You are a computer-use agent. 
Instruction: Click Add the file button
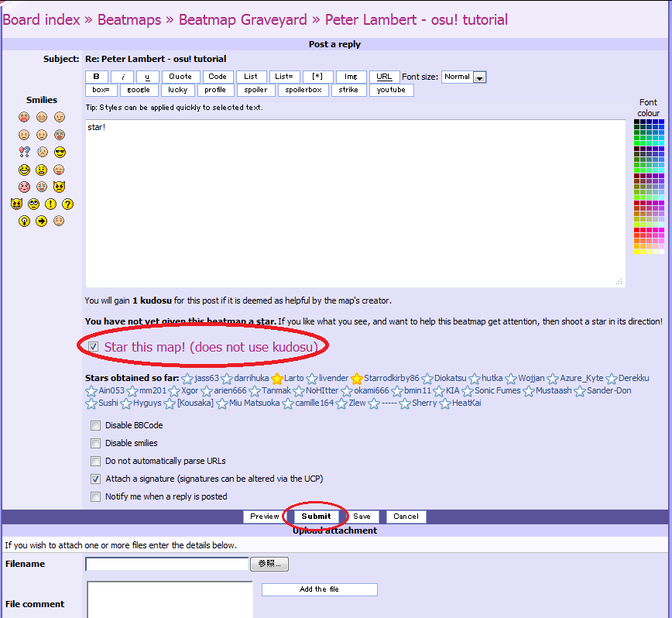click(319, 589)
